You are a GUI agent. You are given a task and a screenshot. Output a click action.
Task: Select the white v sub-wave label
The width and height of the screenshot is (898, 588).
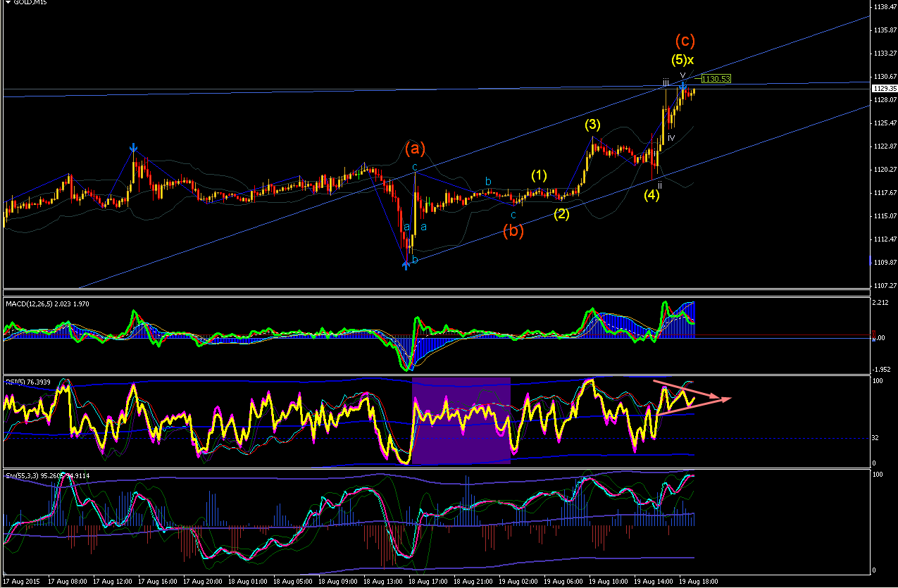click(682, 74)
